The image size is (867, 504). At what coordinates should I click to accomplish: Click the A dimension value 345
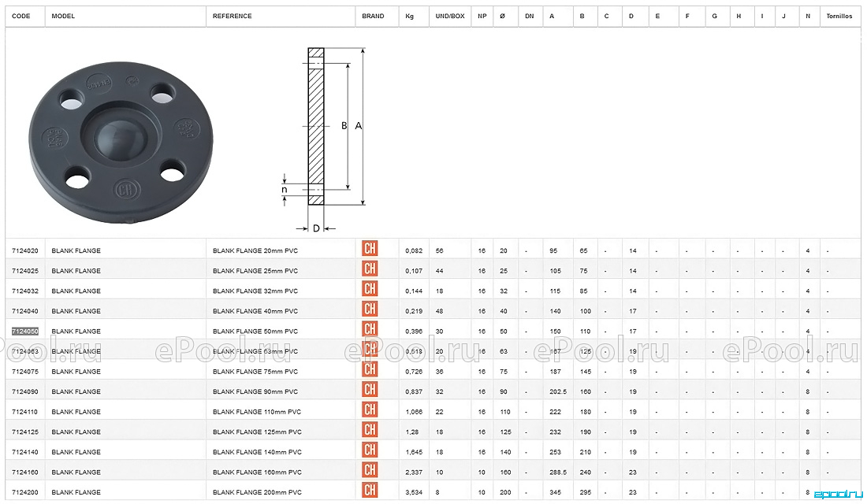tap(555, 492)
